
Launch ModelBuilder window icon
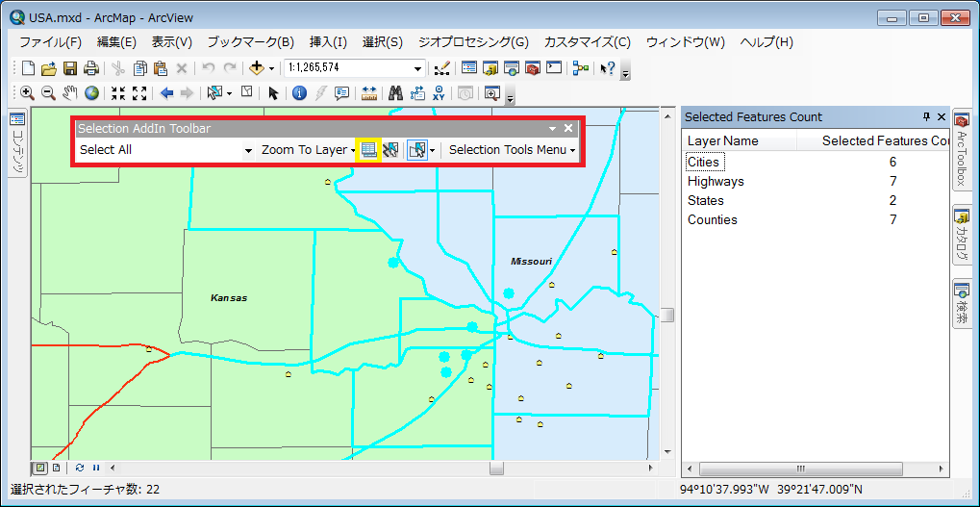(x=581, y=67)
